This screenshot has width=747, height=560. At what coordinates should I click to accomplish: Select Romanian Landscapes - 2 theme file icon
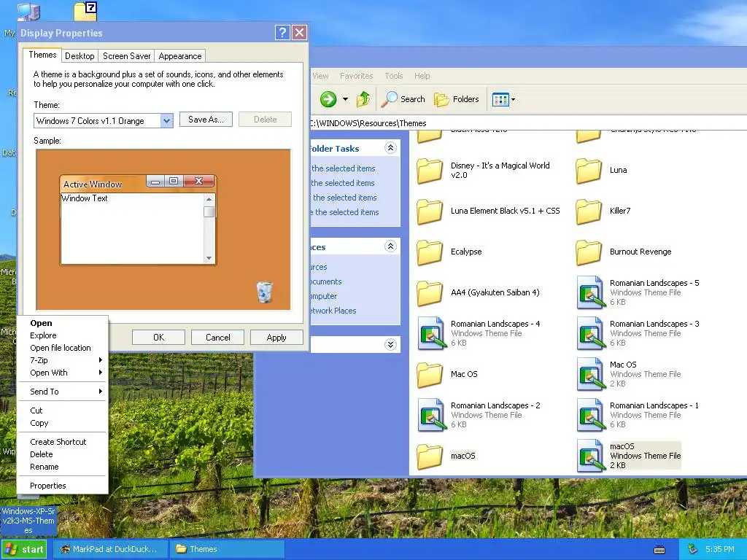click(432, 415)
